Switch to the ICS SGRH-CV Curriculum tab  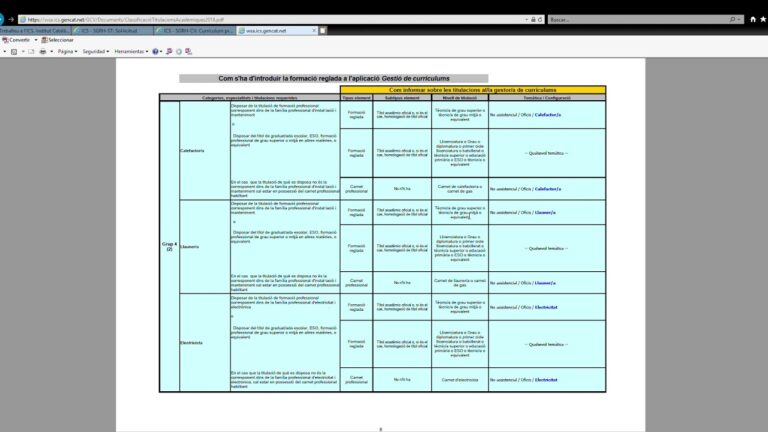click(195, 30)
